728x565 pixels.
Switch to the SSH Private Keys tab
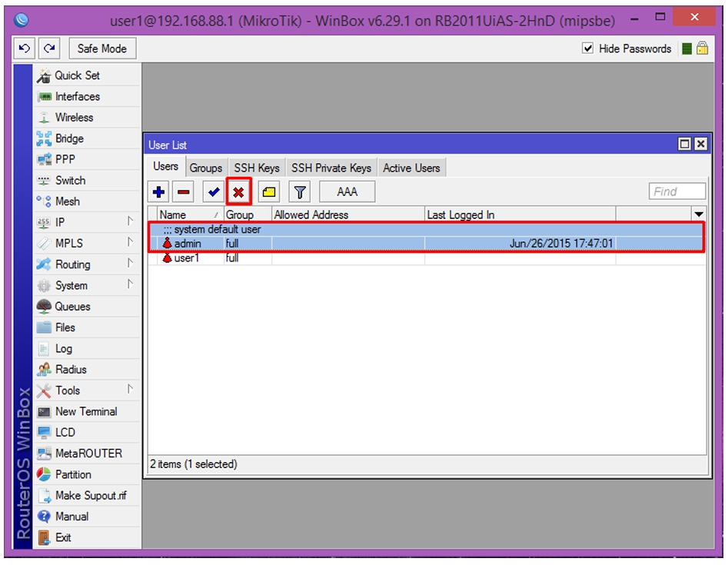click(331, 168)
